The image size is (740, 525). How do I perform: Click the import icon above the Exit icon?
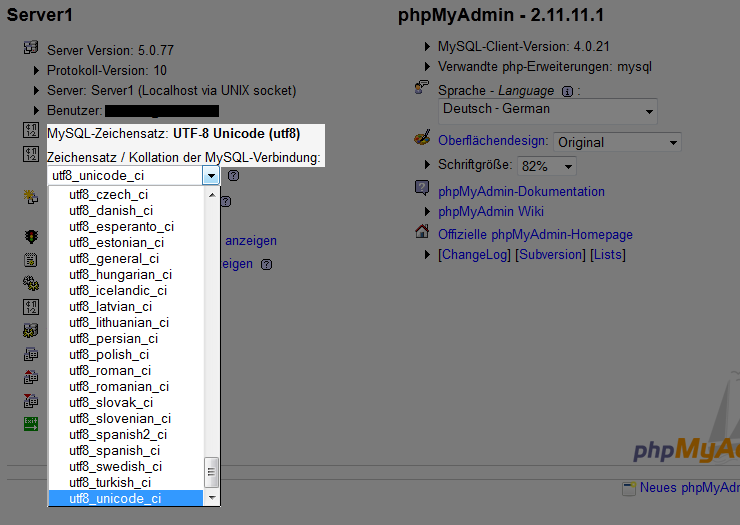pos(31,400)
